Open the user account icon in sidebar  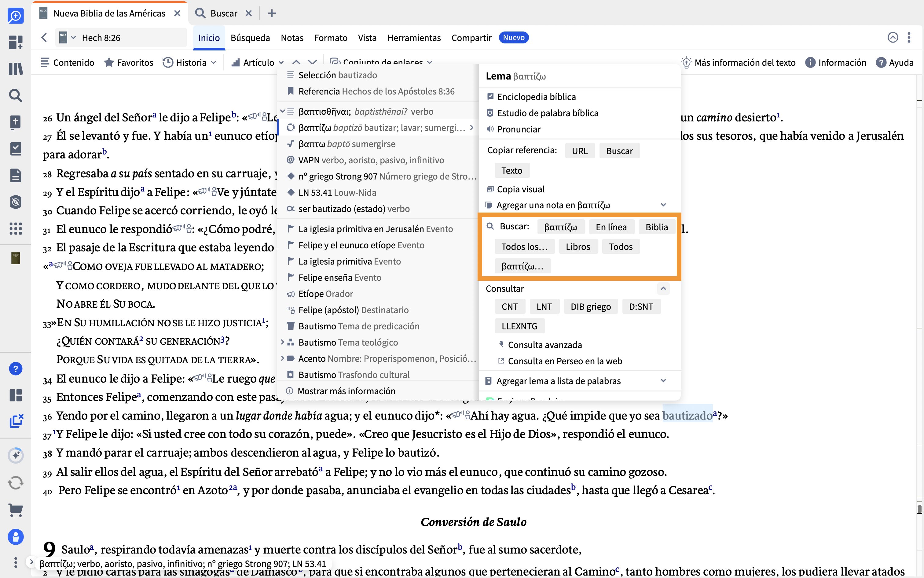pyautogui.click(x=16, y=537)
